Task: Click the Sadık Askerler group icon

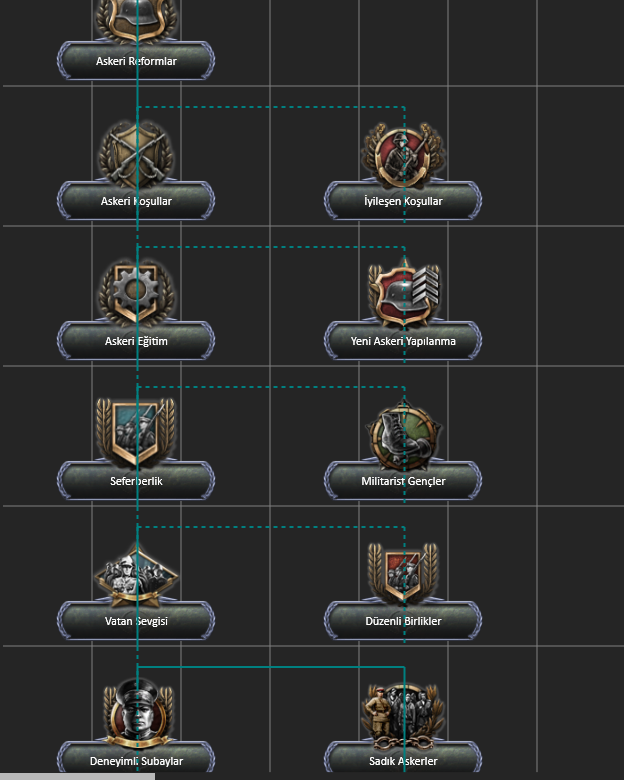Action: [403, 716]
